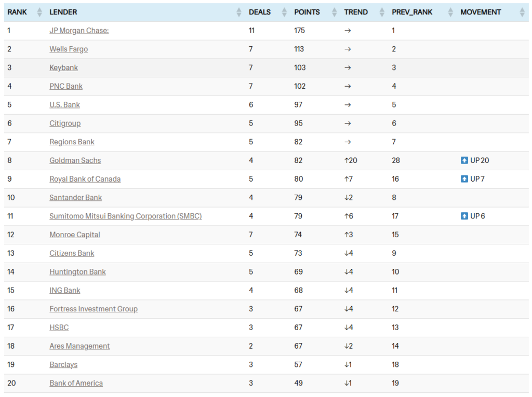Open the Wells Fargo link
The height and width of the screenshot is (397, 532).
click(x=69, y=49)
